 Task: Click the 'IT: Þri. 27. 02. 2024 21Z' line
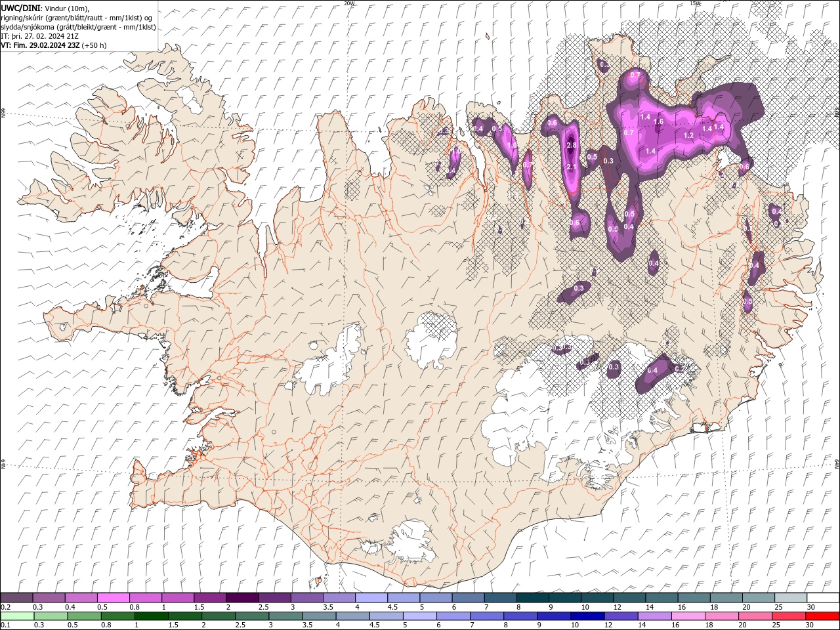pos(38,36)
